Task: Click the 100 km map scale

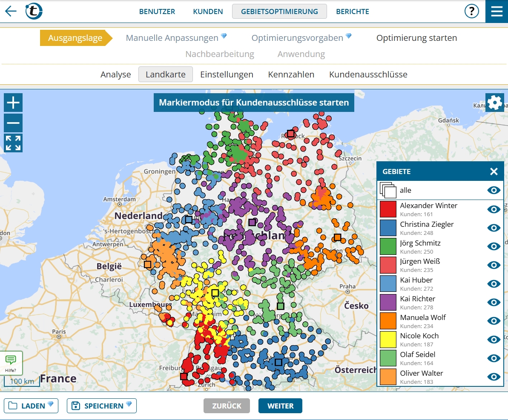Action: click(22, 381)
